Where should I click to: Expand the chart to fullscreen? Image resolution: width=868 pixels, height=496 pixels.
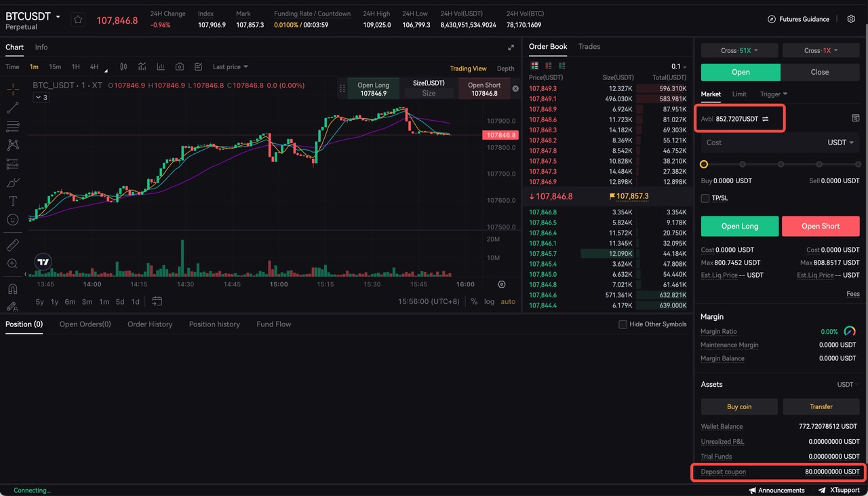511,47
